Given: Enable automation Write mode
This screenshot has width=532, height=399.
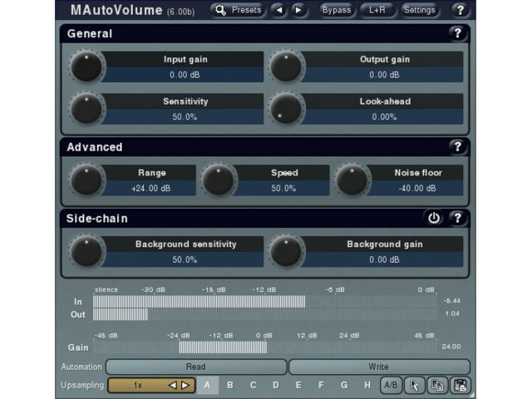Looking at the screenshot, I should coord(379,367).
